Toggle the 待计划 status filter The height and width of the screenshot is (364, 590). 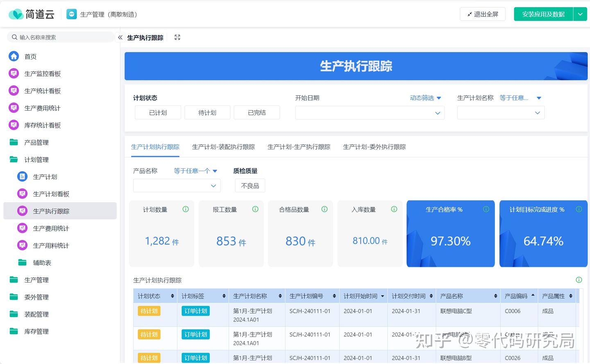tap(207, 113)
